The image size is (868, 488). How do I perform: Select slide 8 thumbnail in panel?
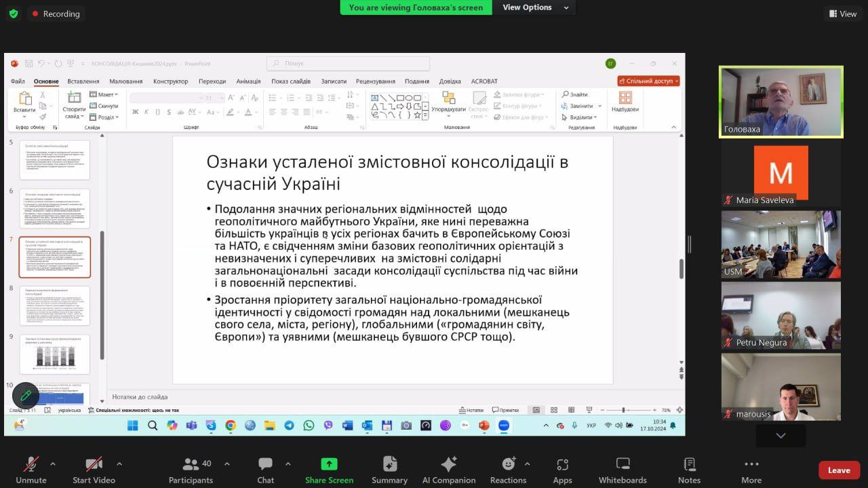click(54, 306)
